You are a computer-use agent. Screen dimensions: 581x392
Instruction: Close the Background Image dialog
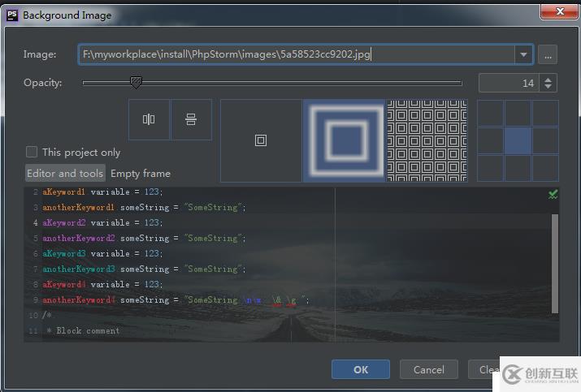(560, 11)
